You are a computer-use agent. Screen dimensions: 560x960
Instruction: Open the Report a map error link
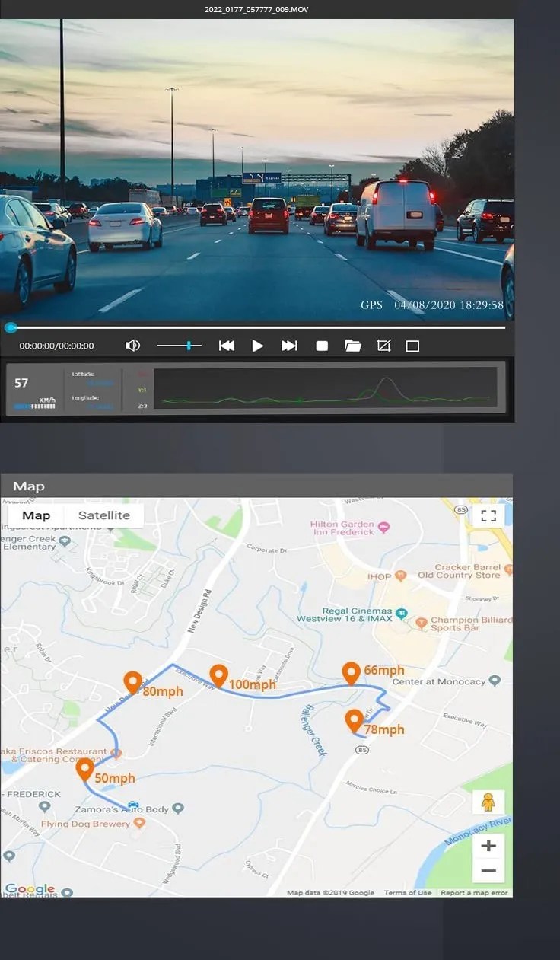point(474,893)
